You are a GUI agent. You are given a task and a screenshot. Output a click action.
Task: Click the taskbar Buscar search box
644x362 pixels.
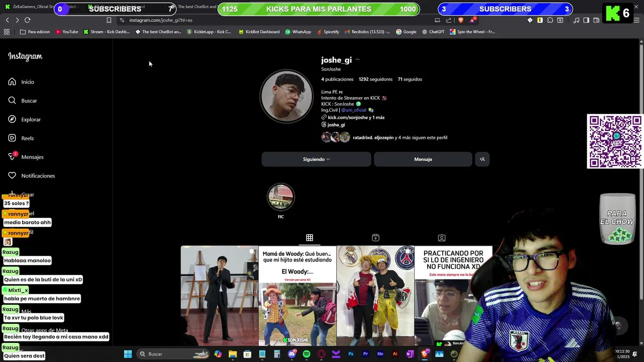pos(173,354)
